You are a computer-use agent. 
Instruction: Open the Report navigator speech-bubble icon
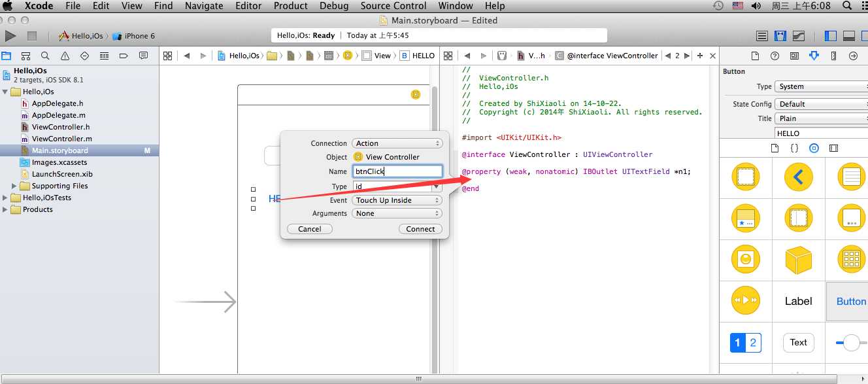click(x=143, y=56)
